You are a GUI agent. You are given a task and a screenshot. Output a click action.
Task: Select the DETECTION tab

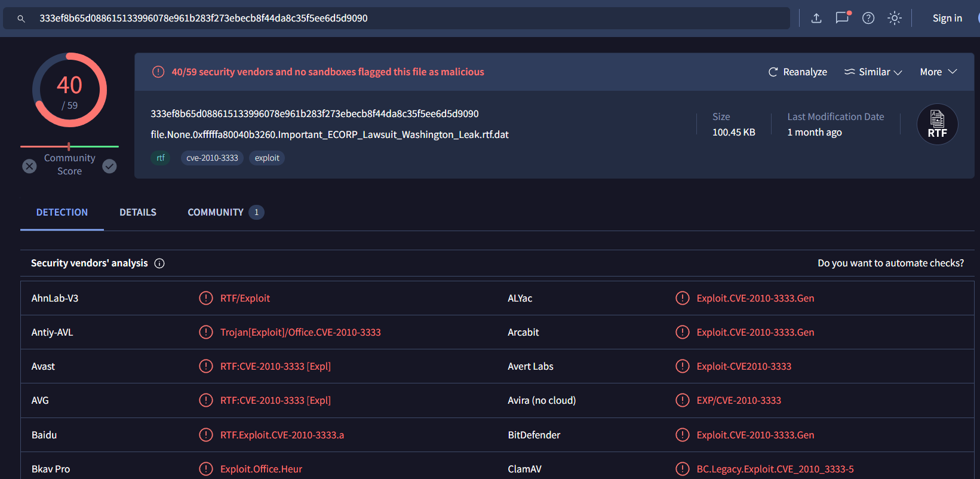click(x=62, y=212)
